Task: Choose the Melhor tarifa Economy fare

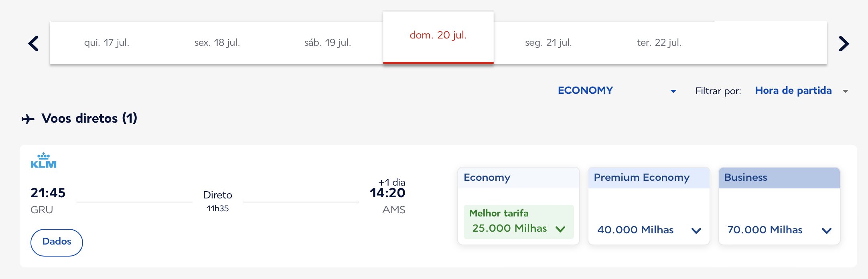Action: coord(519,222)
